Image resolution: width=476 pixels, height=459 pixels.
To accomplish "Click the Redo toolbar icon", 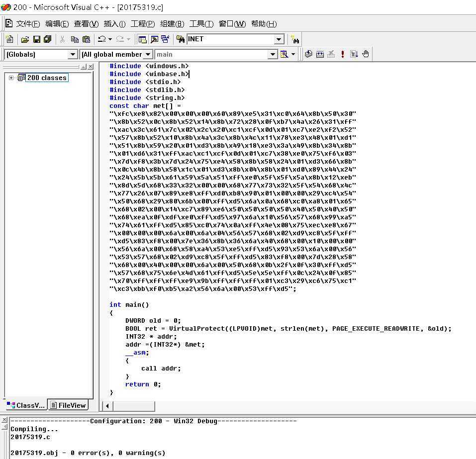I will click(120, 39).
